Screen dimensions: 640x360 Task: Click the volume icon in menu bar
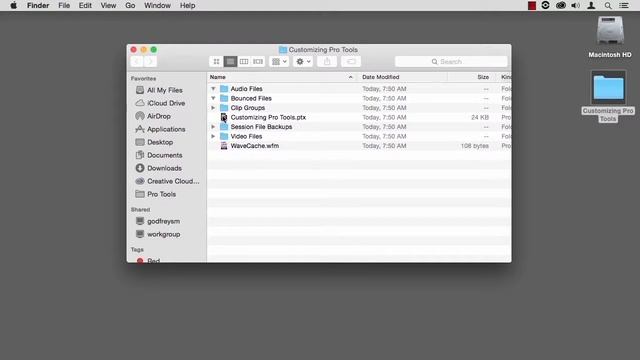click(576, 6)
